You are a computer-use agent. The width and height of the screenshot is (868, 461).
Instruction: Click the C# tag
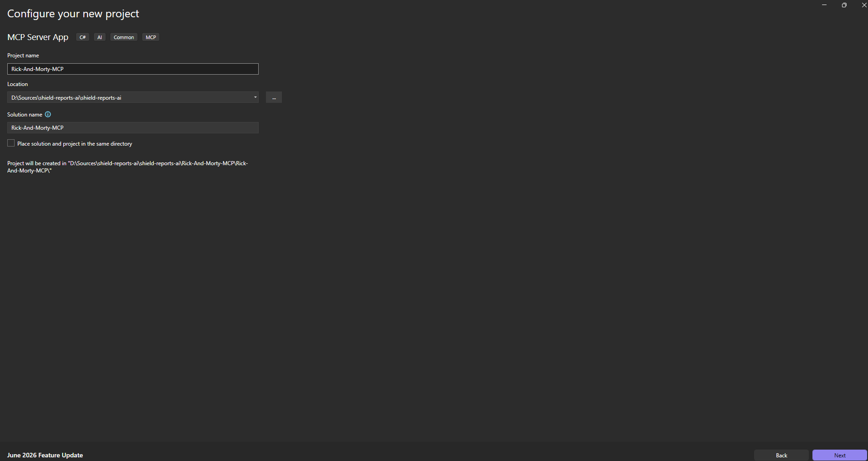coord(82,37)
